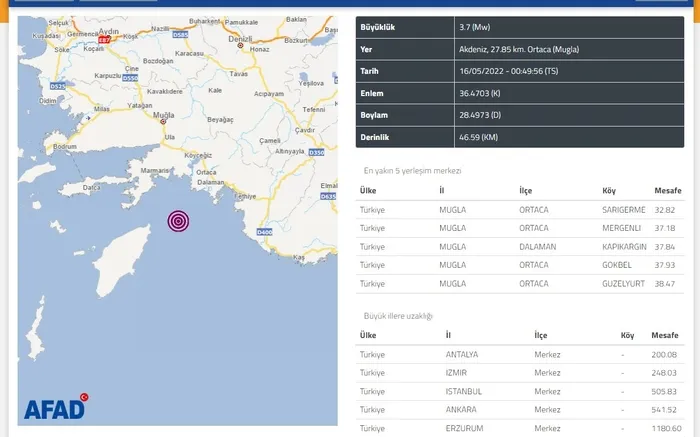Click the D635 road shield near Elmalı
Viewport: 700px width, 437px height.
(x=328, y=196)
